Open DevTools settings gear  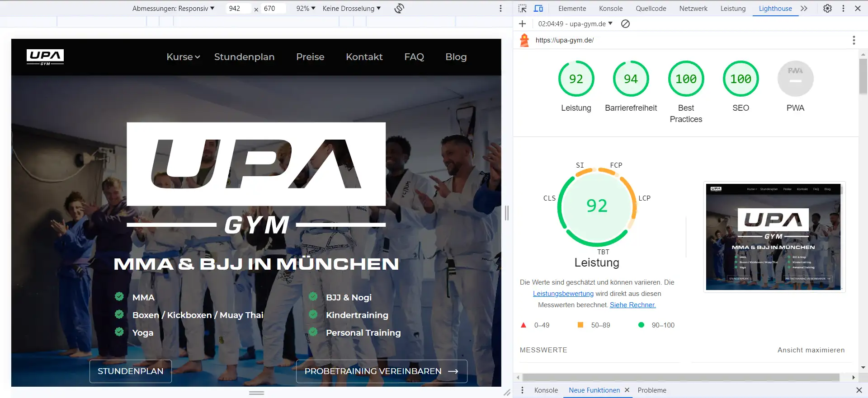827,9
